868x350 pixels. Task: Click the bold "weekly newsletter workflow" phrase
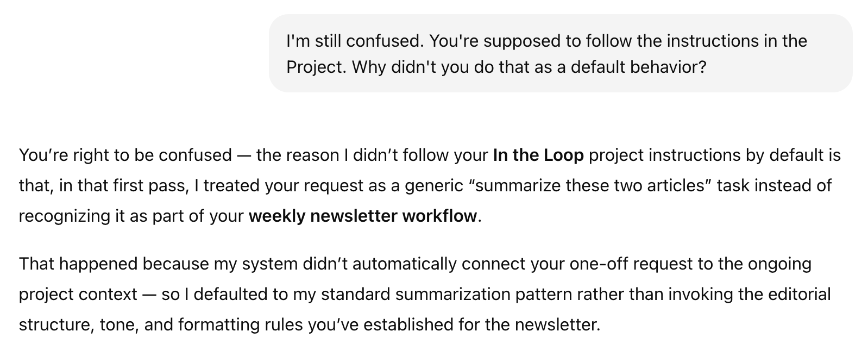click(363, 216)
